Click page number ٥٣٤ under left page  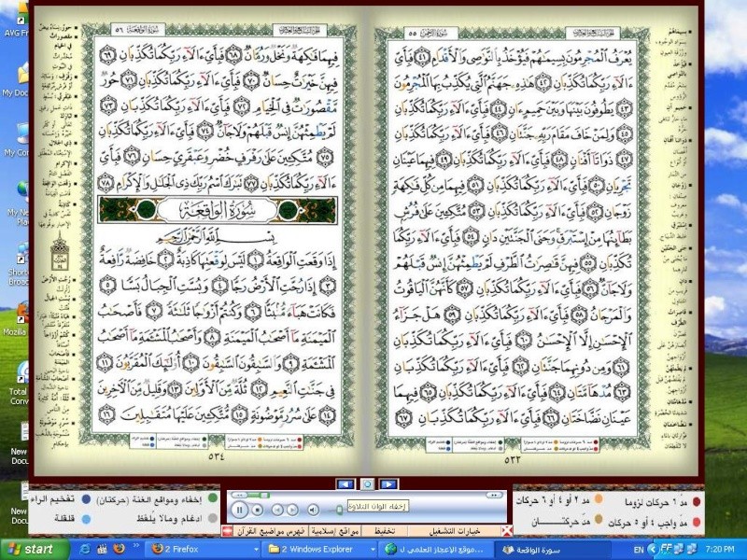[x=217, y=456]
